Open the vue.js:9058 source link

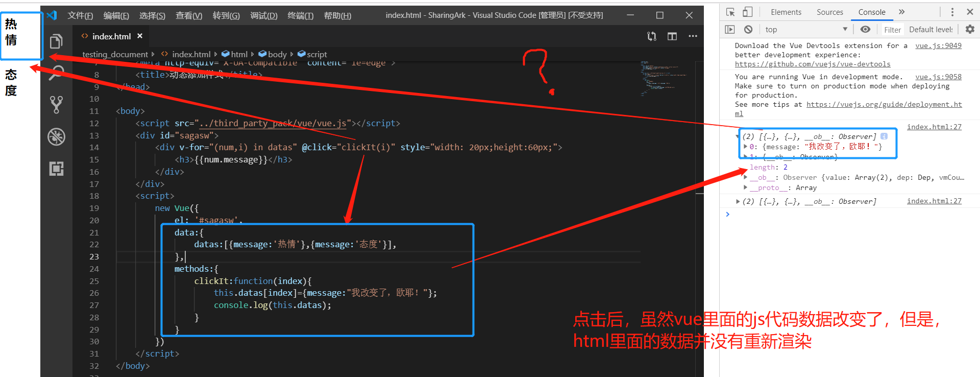(938, 77)
